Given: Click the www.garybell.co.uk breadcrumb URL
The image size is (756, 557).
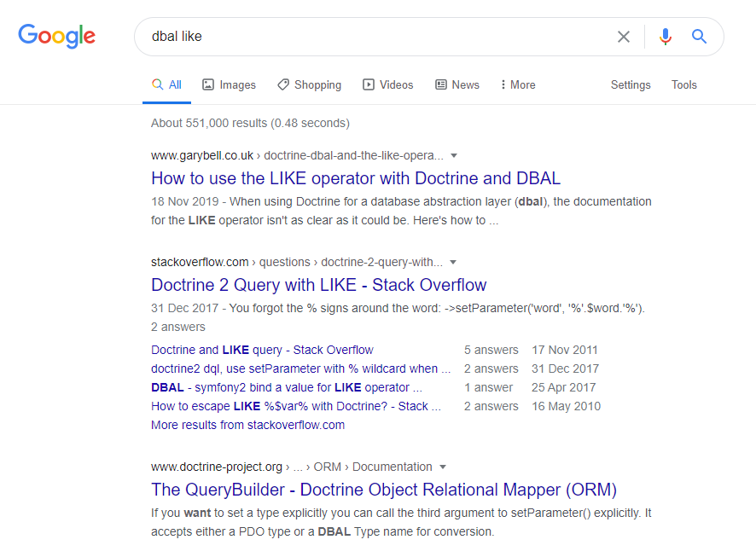Looking at the screenshot, I should coord(297,155).
